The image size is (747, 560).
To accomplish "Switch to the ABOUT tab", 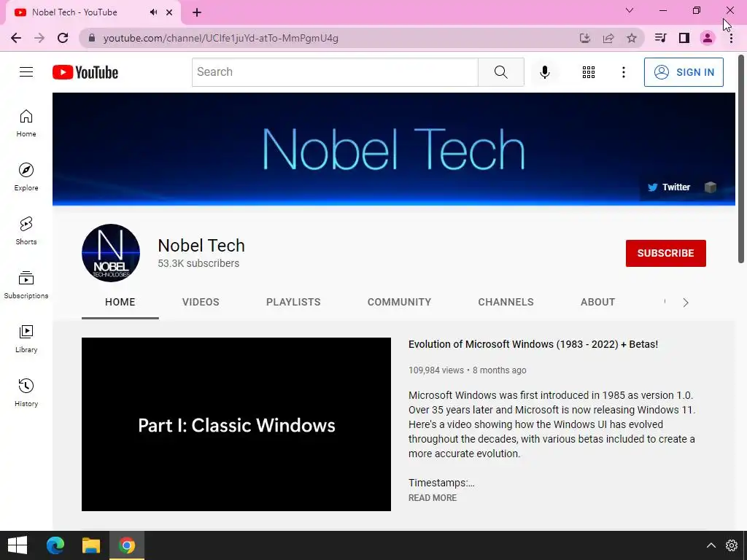I will [x=598, y=303].
